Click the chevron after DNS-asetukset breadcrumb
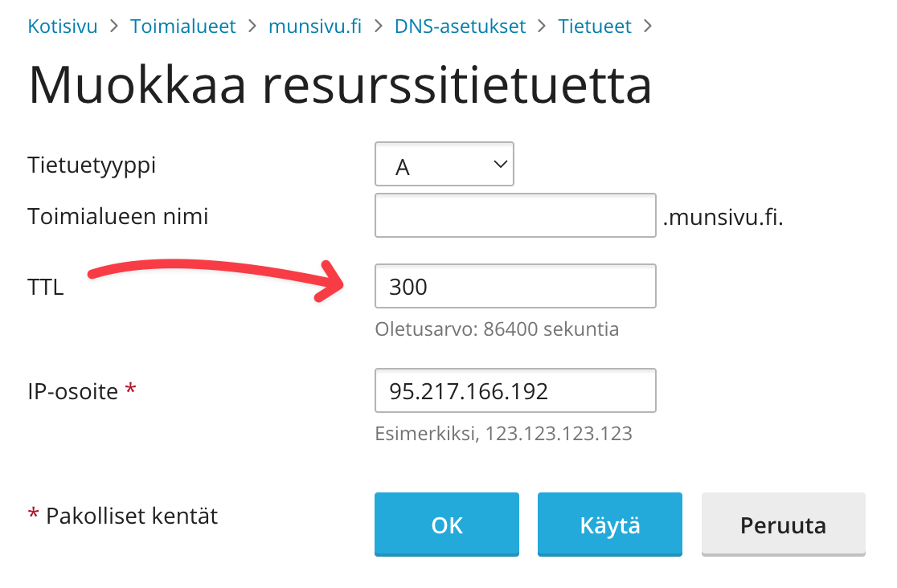This screenshot has width=897, height=588. point(543,27)
